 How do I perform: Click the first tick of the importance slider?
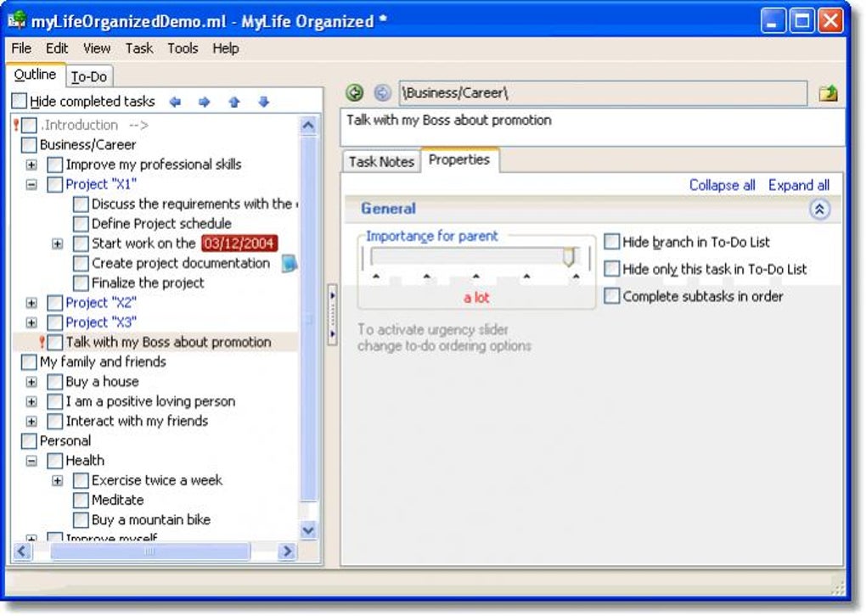click(x=376, y=276)
